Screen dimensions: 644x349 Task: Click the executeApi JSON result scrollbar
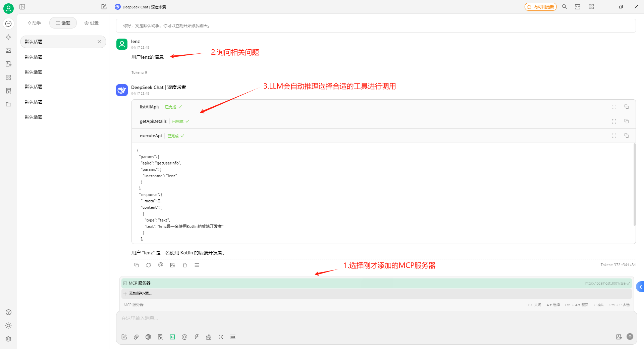(x=634, y=185)
